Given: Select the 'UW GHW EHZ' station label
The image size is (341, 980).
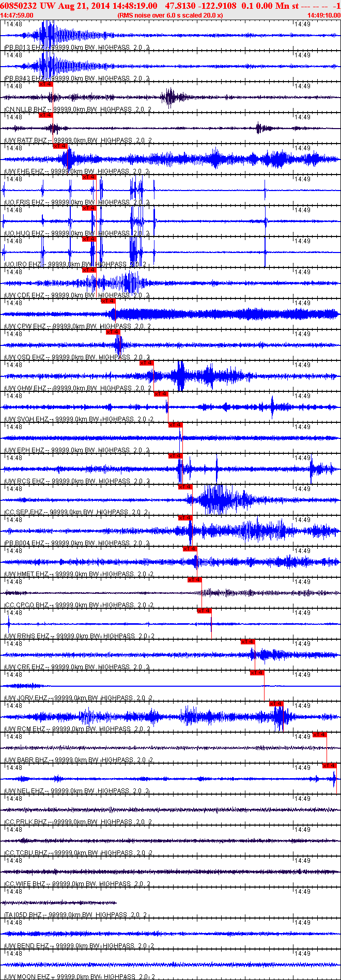Looking at the screenshot, I should [x=25, y=388].
